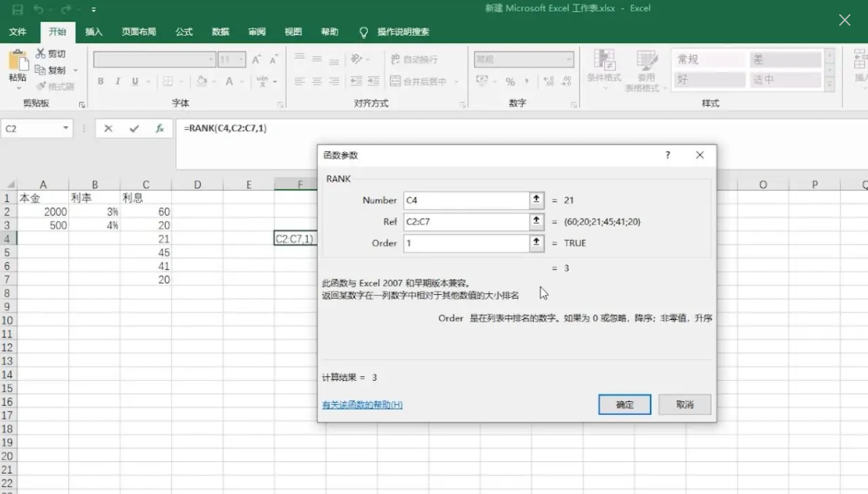Image resolution: width=868 pixels, height=494 pixels.
Task: Toggle italic formatting (I)
Action: pyautogui.click(x=118, y=81)
